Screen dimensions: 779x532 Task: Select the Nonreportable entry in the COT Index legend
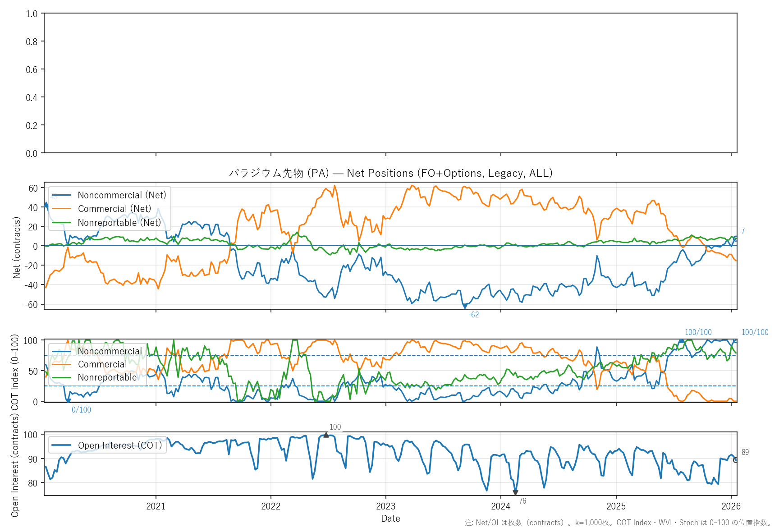click(x=107, y=377)
